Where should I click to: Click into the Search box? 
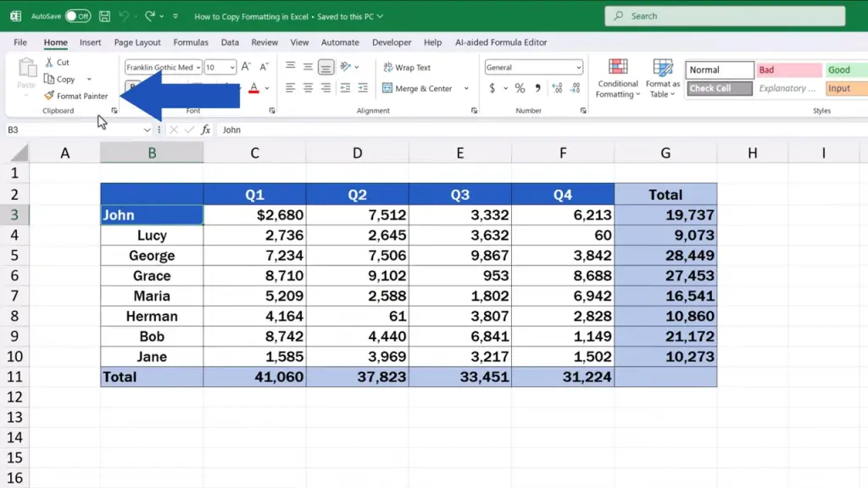725,16
